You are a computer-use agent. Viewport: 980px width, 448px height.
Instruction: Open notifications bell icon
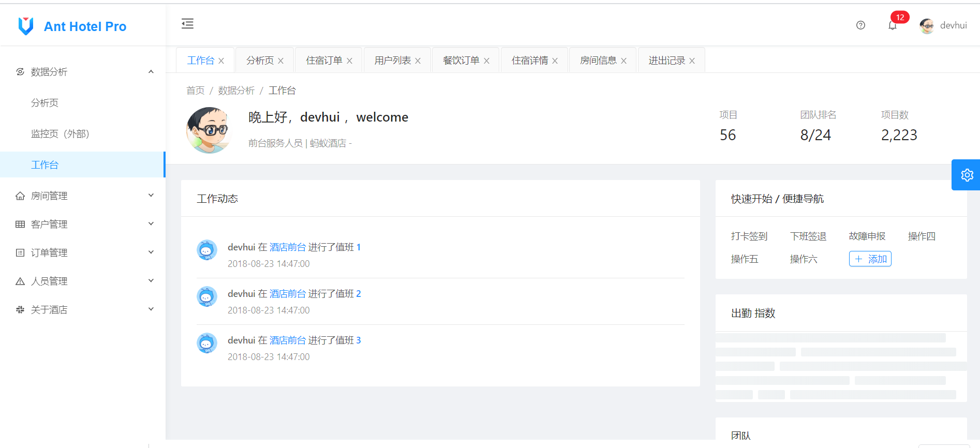893,25
